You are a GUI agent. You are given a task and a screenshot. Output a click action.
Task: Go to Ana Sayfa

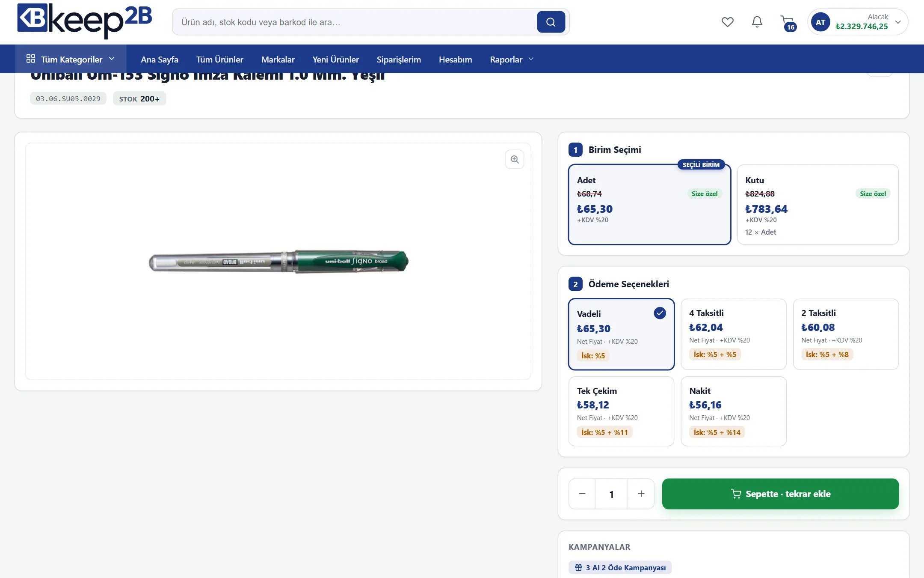point(160,59)
